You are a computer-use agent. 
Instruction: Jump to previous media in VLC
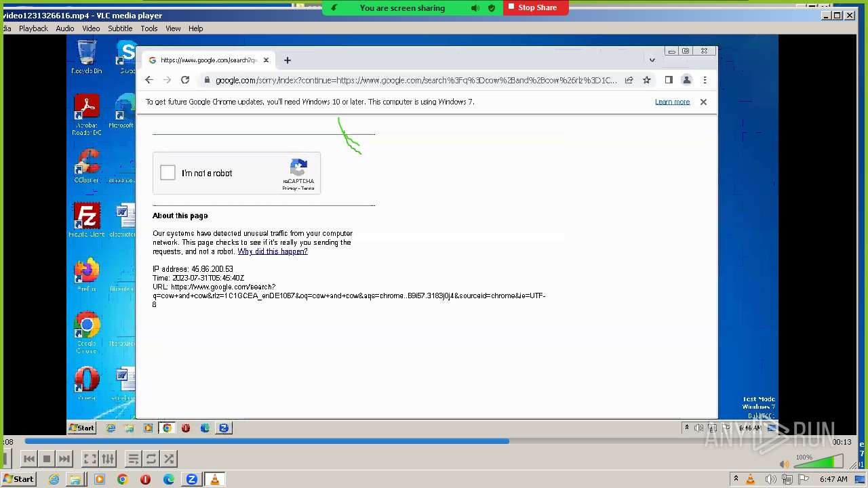[x=29, y=459]
